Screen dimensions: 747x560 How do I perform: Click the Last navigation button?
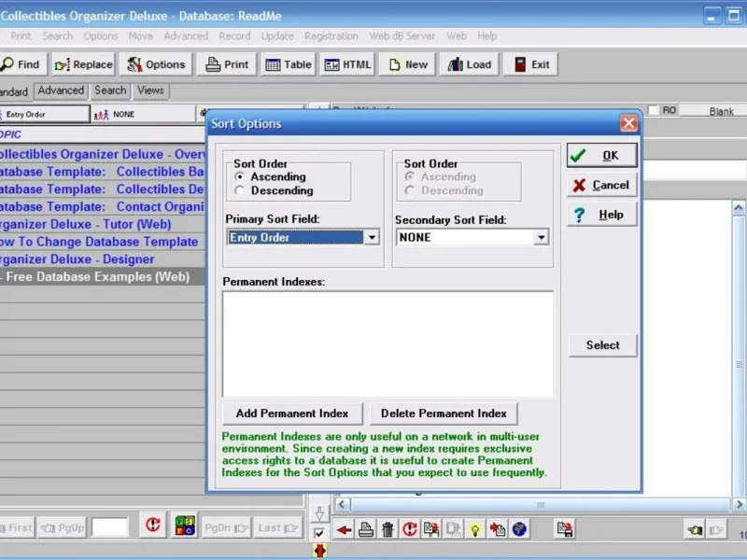[277, 527]
